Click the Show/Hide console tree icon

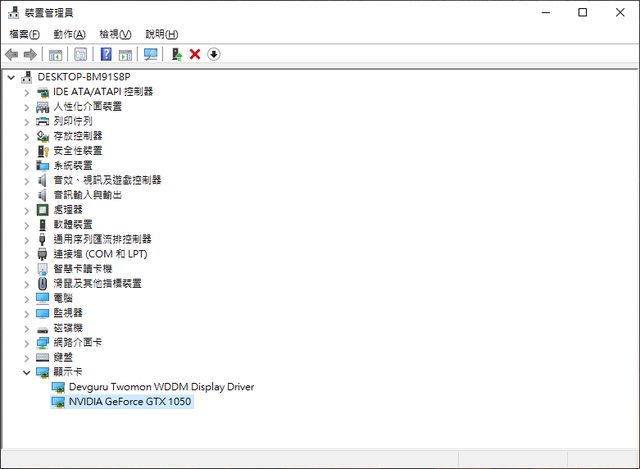pyautogui.click(x=56, y=54)
